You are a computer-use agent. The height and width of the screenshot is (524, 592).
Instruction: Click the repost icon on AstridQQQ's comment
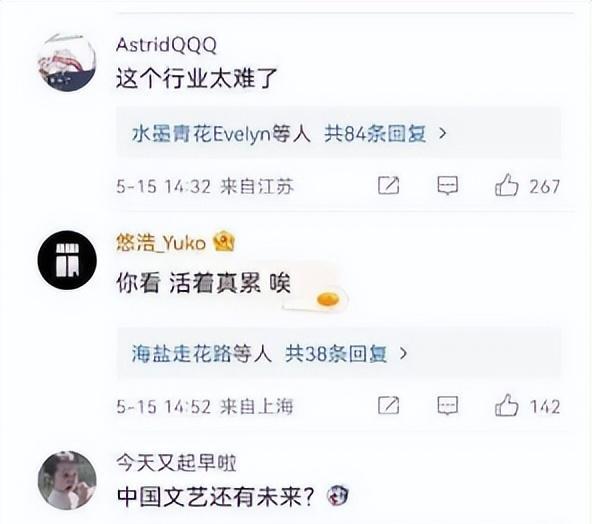pyautogui.click(x=388, y=185)
